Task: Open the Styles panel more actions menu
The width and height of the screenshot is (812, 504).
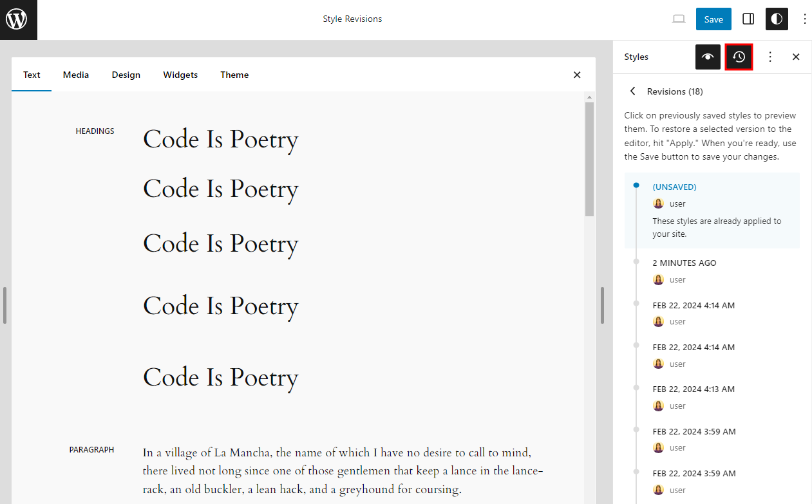Action: pos(770,57)
